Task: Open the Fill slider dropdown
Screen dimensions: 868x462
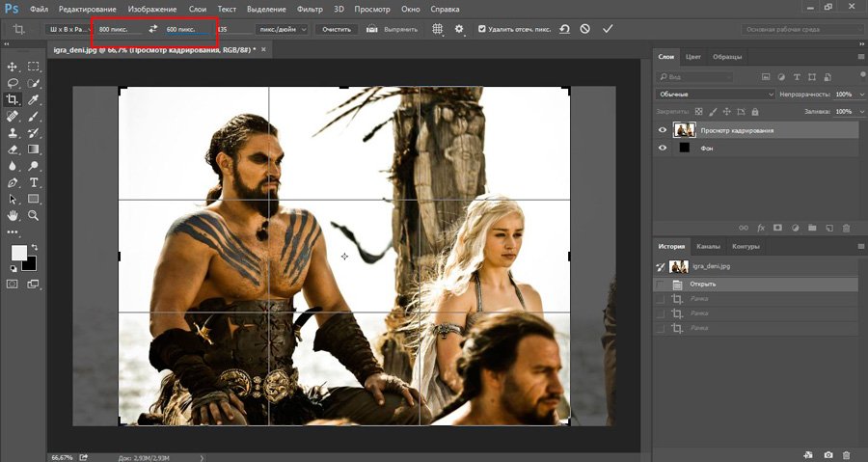Action: 861,112
